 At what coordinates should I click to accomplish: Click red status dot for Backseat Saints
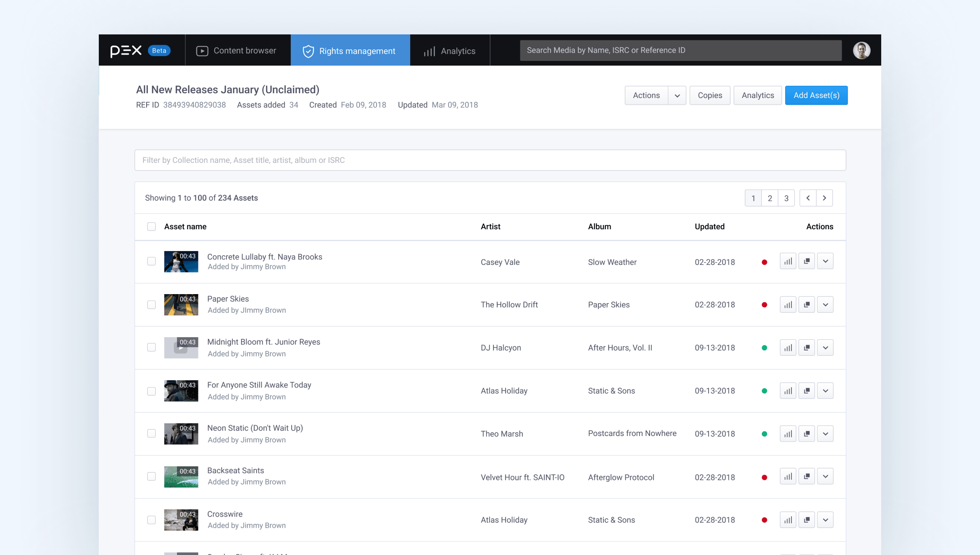coord(764,478)
